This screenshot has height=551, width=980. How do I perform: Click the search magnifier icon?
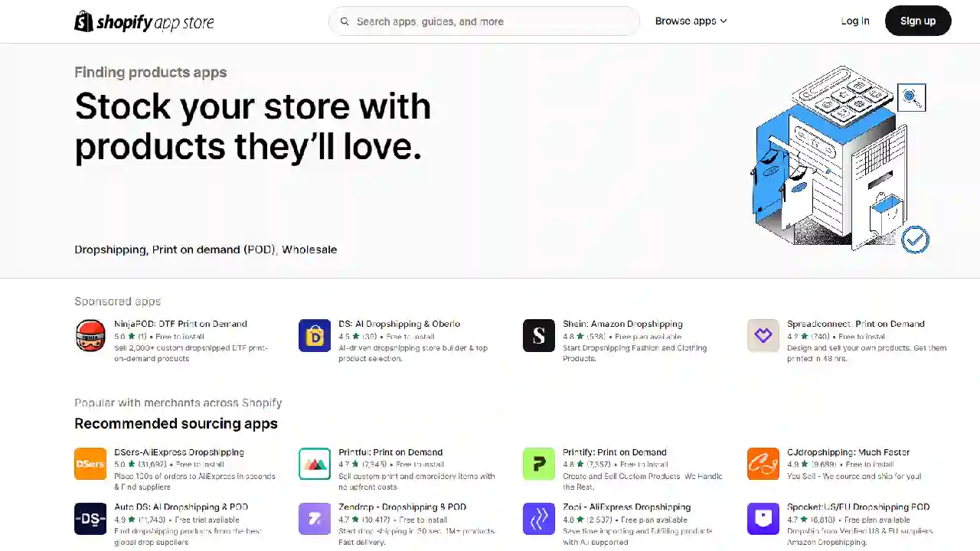click(345, 21)
